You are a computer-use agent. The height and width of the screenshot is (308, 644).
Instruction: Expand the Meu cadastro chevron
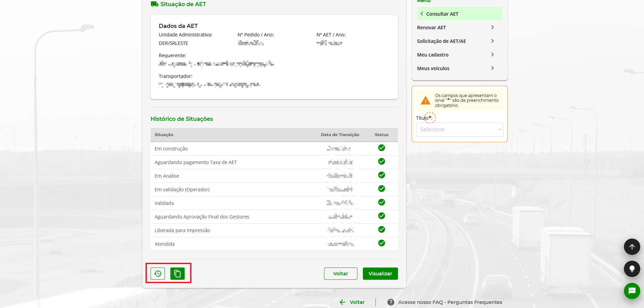pyautogui.click(x=492, y=54)
